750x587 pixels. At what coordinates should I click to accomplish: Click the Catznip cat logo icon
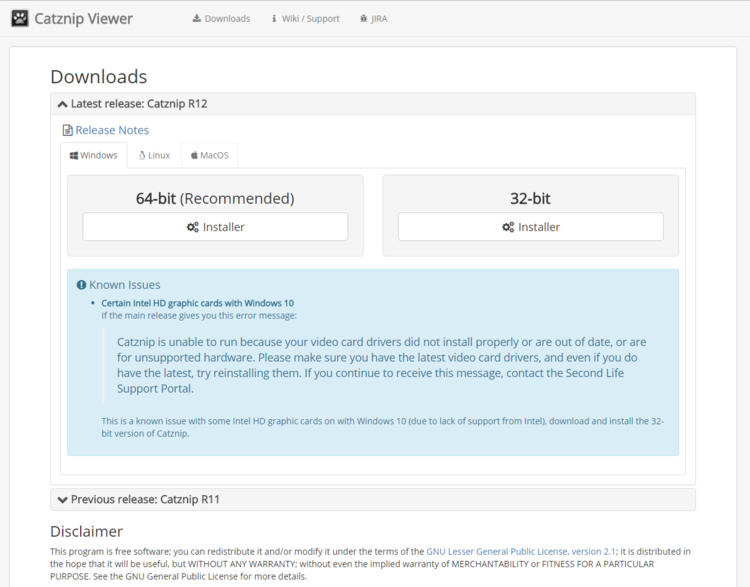[19, 18]
